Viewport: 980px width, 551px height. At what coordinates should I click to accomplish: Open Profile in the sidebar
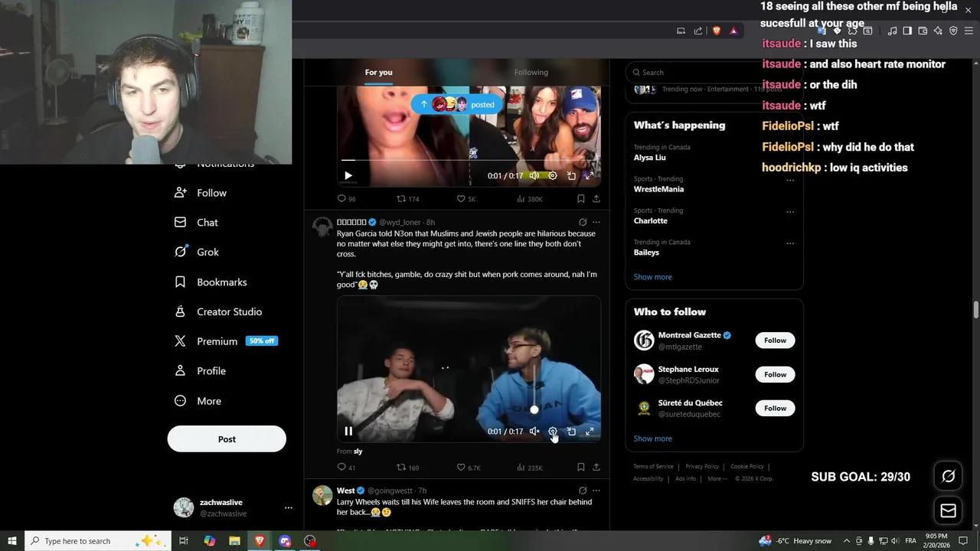(201, 371)
